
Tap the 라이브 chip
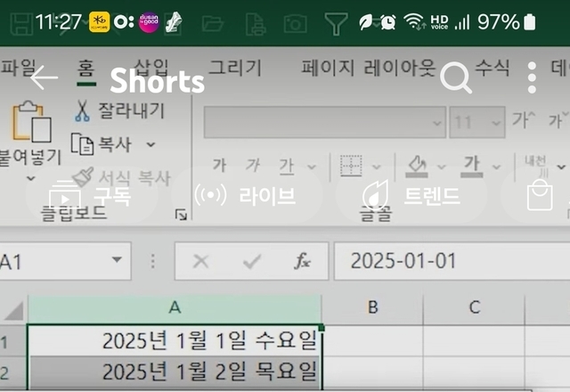246,195
